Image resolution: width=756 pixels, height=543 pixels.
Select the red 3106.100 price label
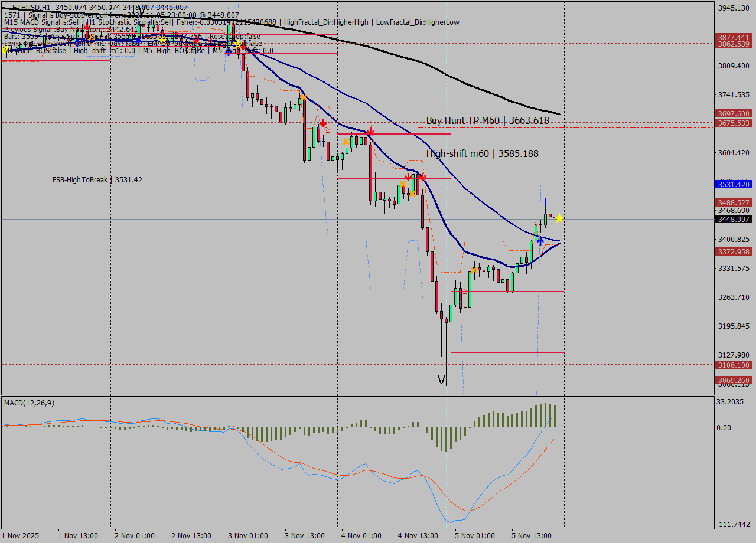[733, 365]
